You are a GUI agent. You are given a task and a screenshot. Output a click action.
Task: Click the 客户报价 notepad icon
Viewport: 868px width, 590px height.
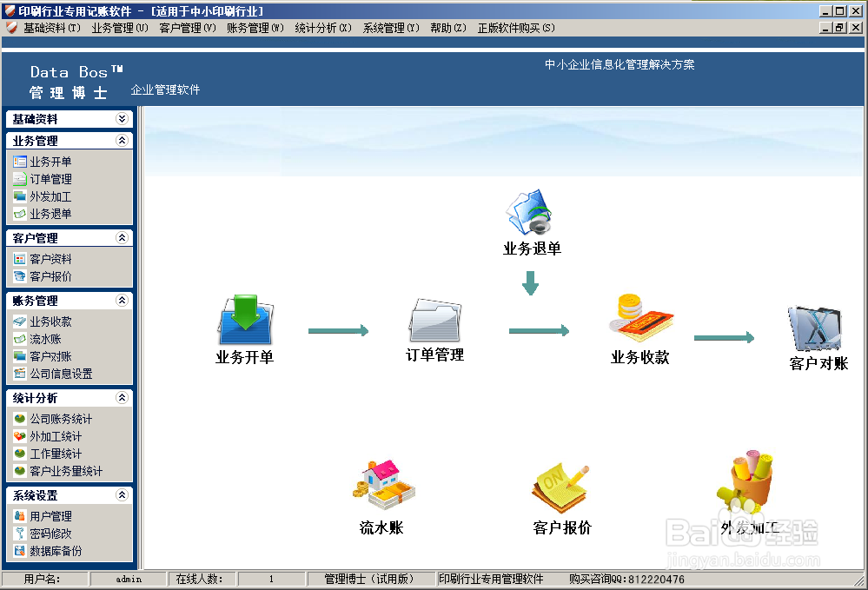560,485
